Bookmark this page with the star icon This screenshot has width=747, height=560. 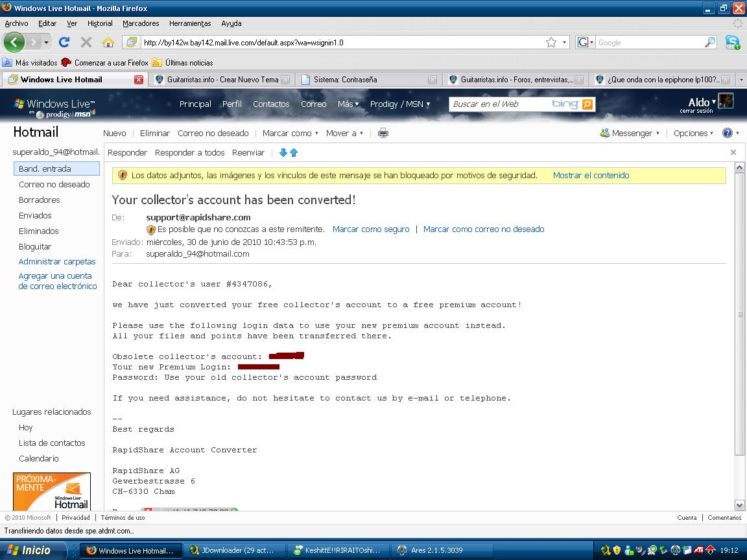pos(551,42)
